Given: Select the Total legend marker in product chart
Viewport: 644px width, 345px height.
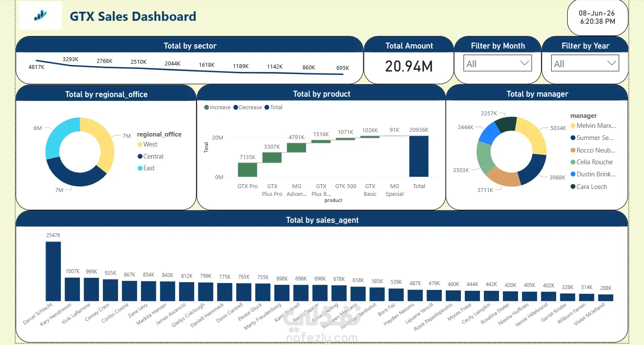Looking at the screenshot, I should click(267, 107).
